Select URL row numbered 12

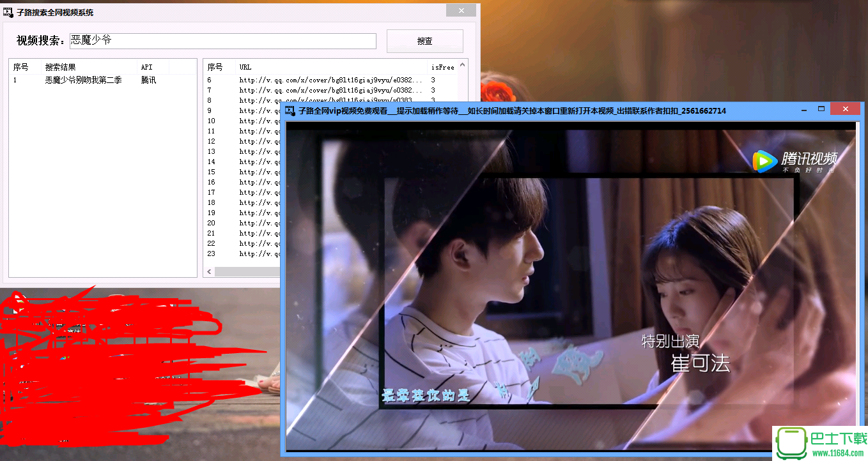[x=242, y=141]
